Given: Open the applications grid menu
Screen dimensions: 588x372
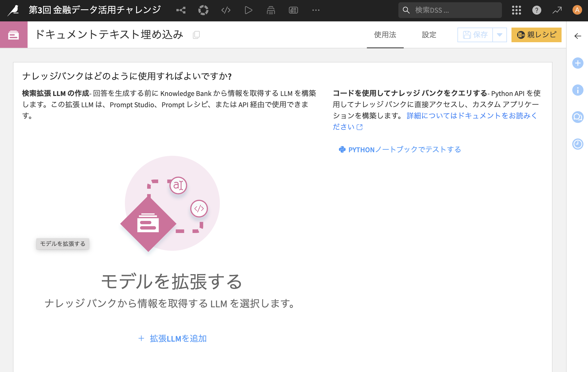Looking at the screenshot, I should pos(516,10).
